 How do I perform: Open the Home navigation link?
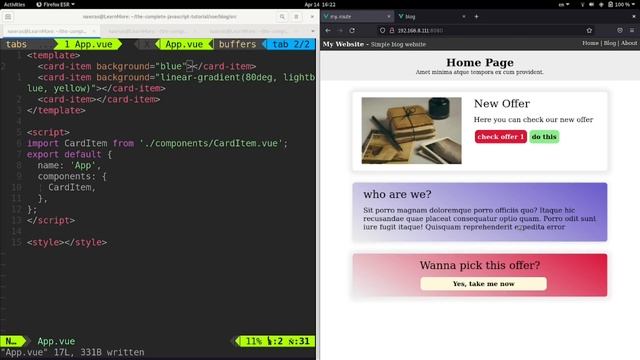coord(590,43)
